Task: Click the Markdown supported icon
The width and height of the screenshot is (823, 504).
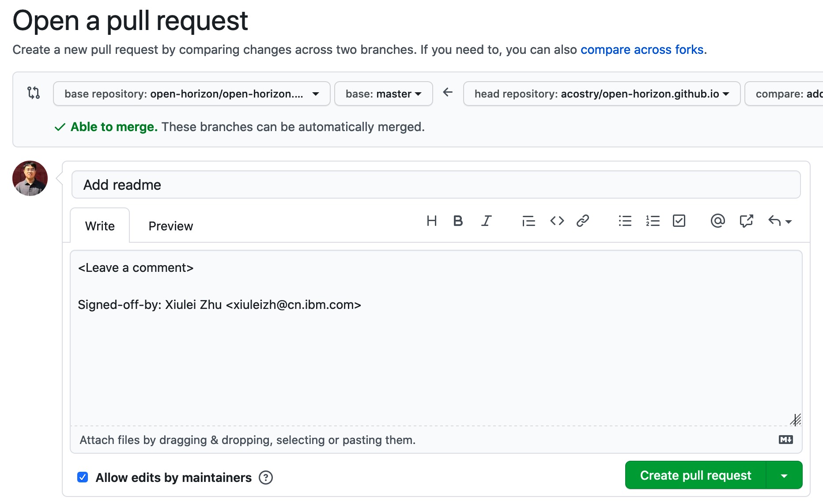Action: coord(786,440)
